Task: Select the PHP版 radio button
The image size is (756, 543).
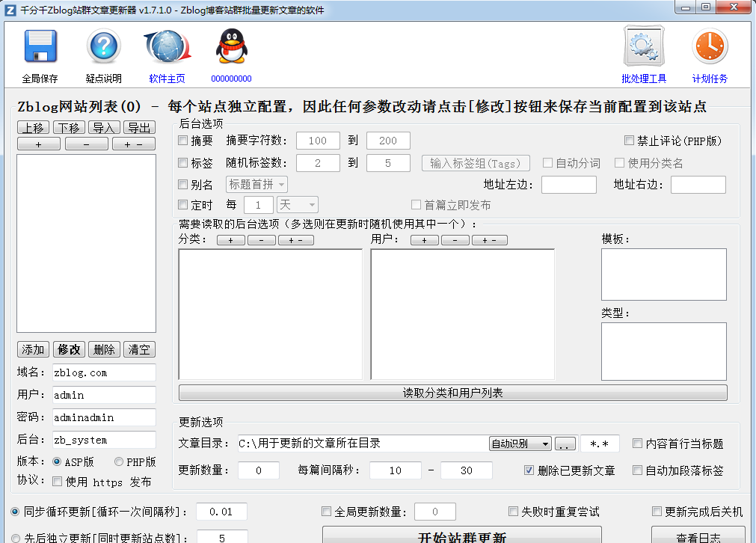Action: tap(119, 461)
